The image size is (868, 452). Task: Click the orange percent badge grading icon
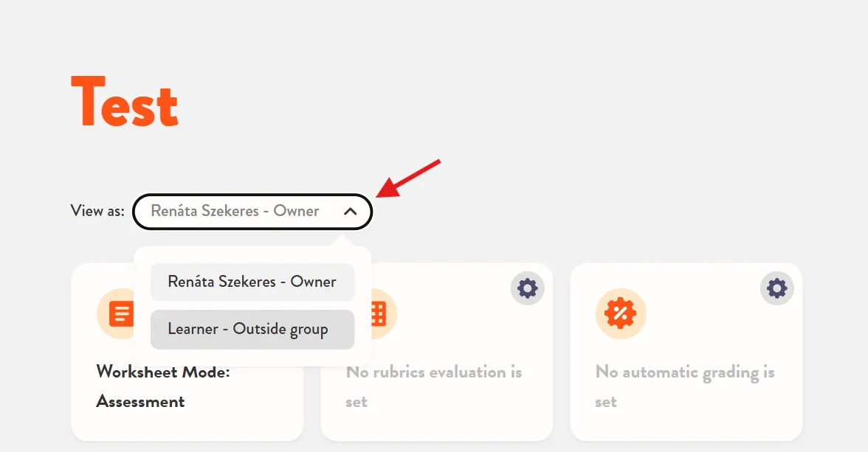click(621, 313)
